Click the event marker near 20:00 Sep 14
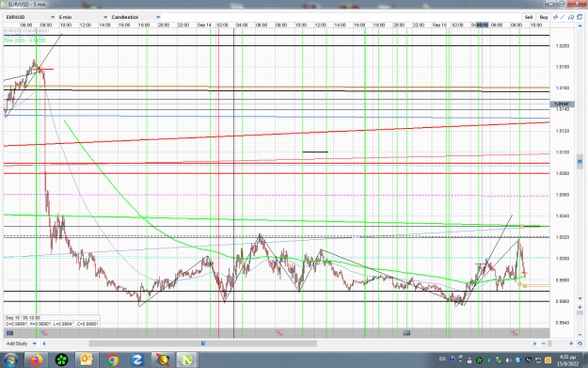Viewport: 588px width, 368px height. tap(406, 333)
